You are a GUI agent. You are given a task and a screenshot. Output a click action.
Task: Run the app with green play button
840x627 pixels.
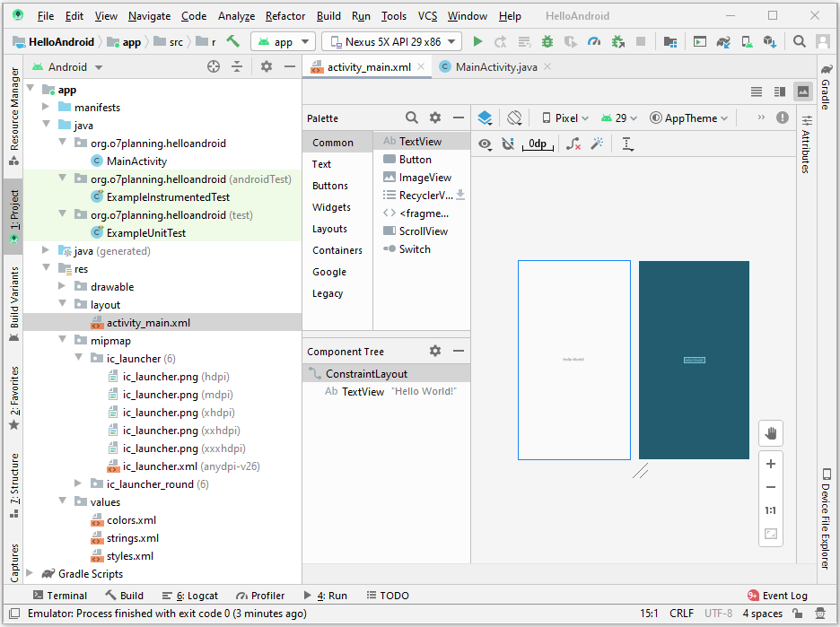477,42
